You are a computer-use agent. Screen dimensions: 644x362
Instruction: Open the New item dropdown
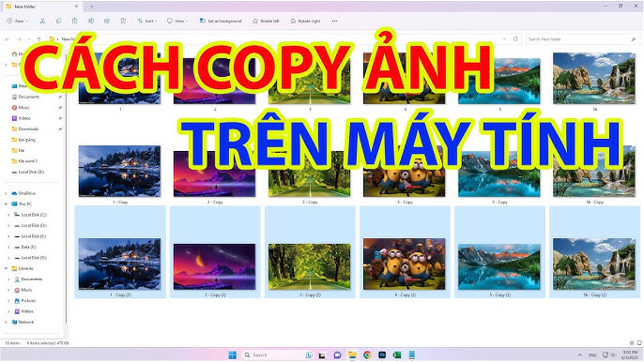[17, 21]
